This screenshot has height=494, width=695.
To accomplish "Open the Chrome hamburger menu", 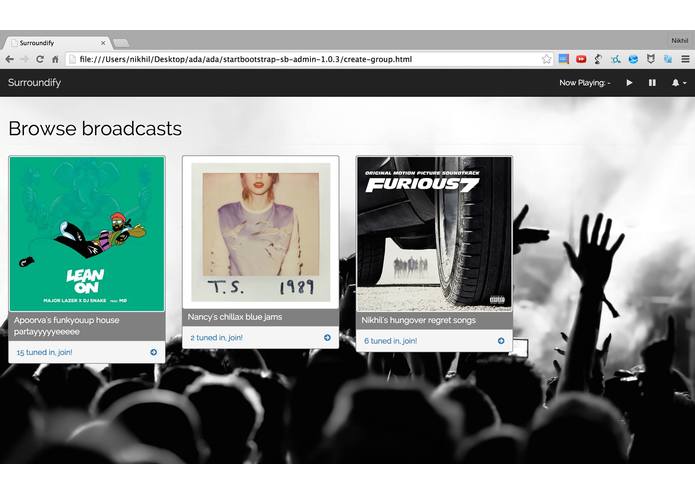I will pos(685,59).
